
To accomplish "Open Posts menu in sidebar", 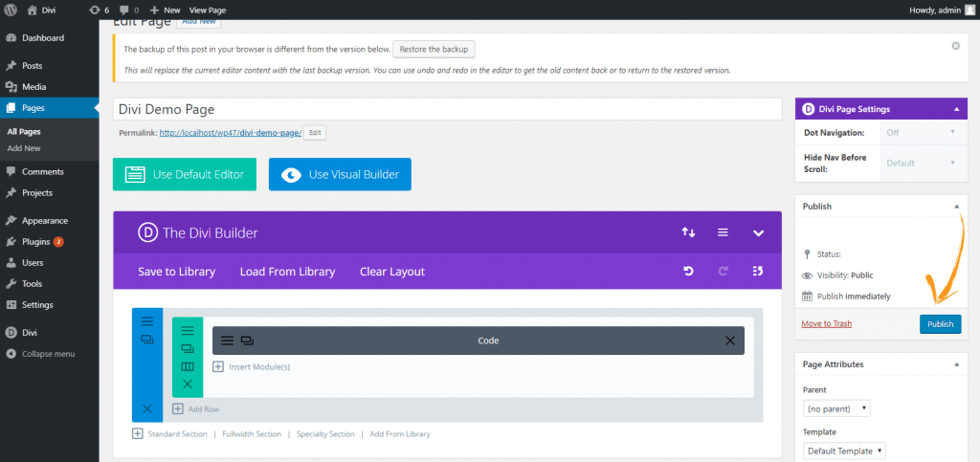I will tap(32, 66).
